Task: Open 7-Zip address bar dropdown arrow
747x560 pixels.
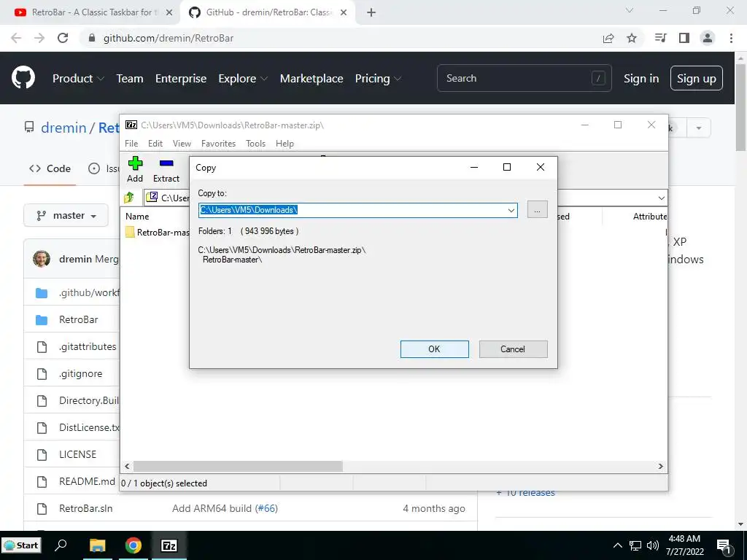Action: point(661,198)
